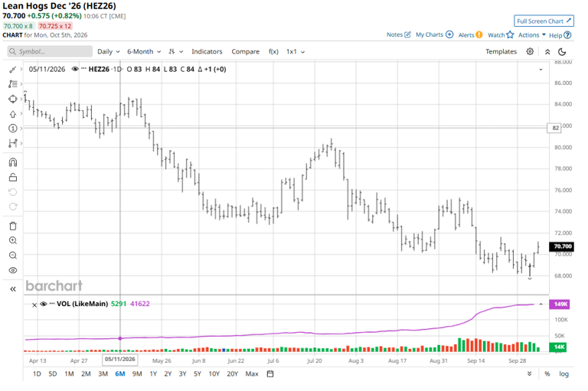Click the 70.725 x 12 ask quote
Image resolution: width=588 pixels, height=391 pixels.
point(55,26)
